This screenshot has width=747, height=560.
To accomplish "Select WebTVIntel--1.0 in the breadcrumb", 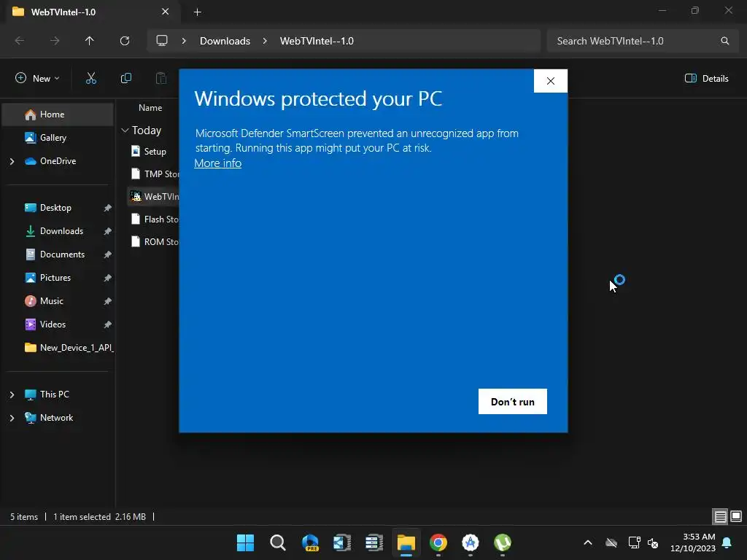I will coord(317,41).
